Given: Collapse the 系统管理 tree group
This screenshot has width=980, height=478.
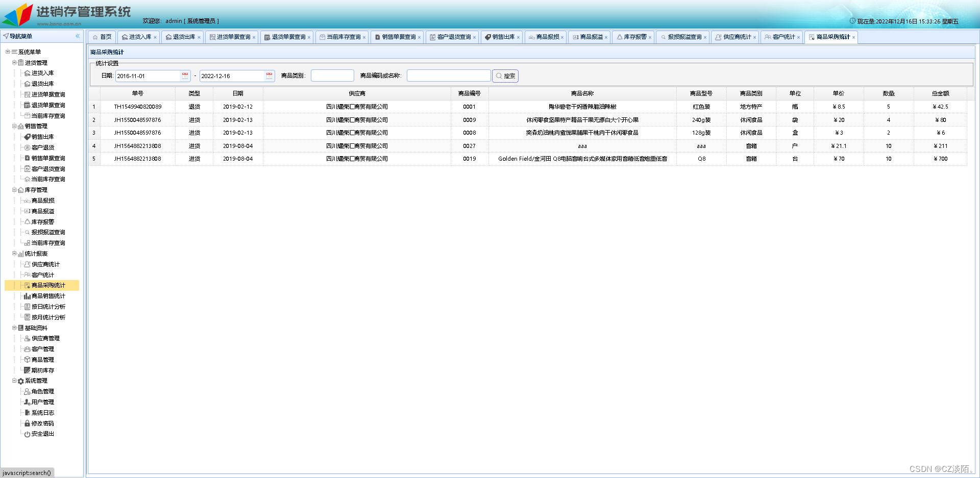Looking at the screenshot, I should 14,381.
